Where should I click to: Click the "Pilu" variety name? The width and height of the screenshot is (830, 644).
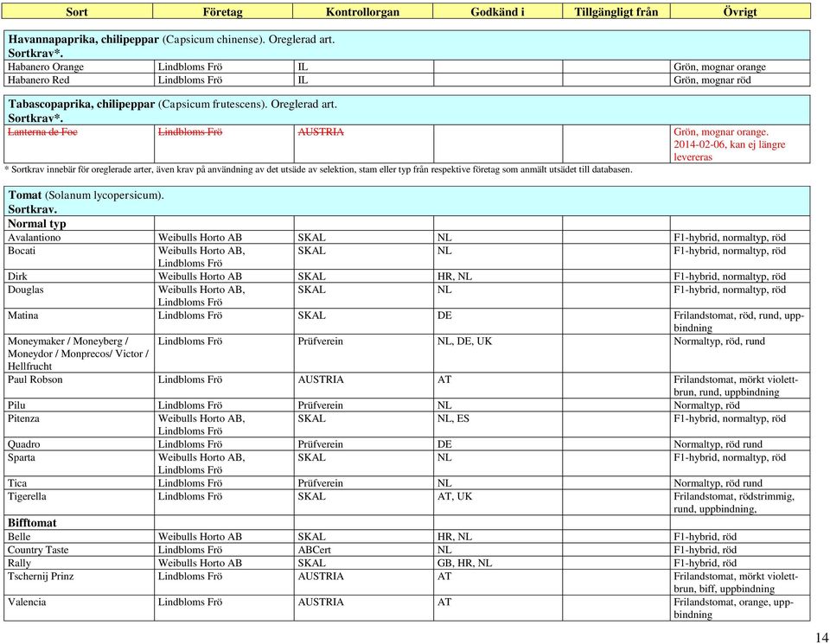tap(16, 405)
